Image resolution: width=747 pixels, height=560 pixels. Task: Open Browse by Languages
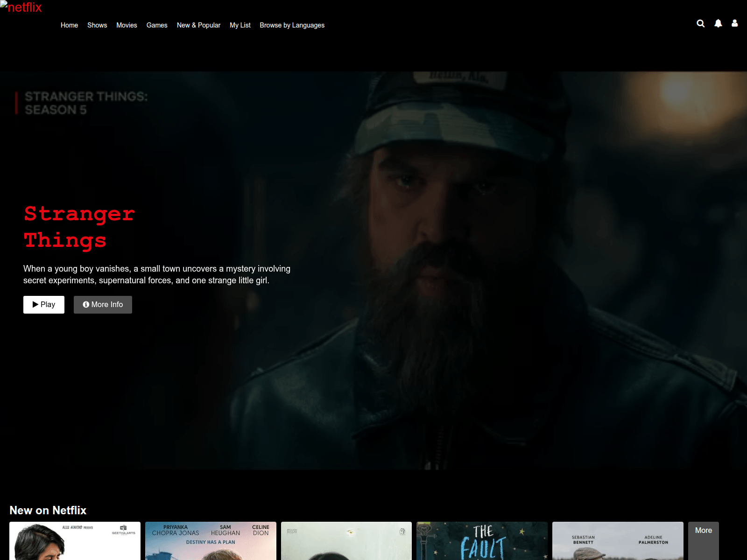point(292,25)
